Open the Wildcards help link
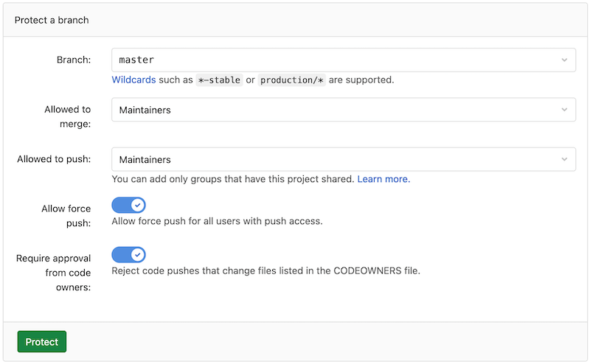This screenshot has width=590, height=364. pos(132,80)
